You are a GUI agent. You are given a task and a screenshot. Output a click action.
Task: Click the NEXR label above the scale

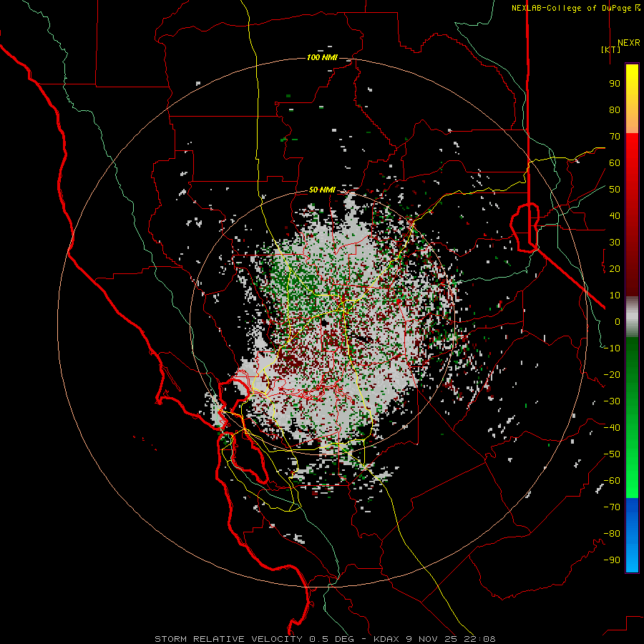tap(629, 43)
